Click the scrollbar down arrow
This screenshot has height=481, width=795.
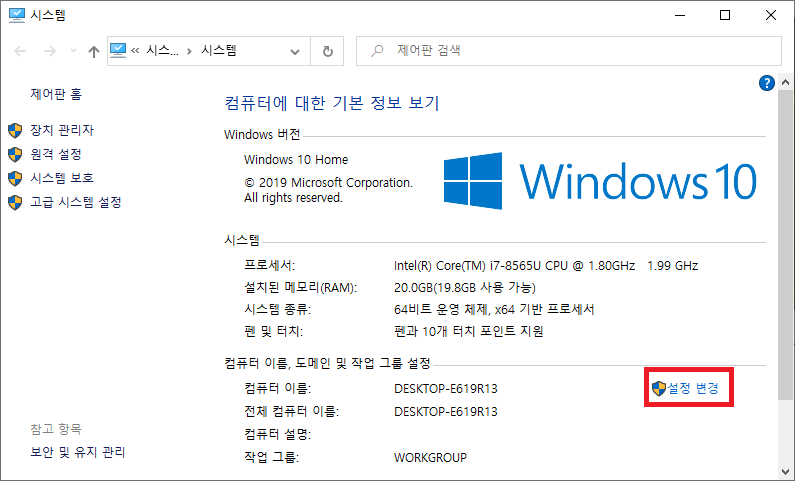tap(785, 472)
